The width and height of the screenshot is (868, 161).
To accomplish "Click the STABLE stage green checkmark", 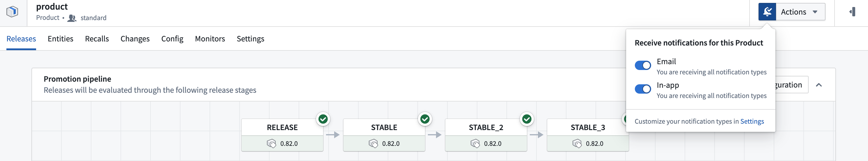I will [x=425, y=119].
